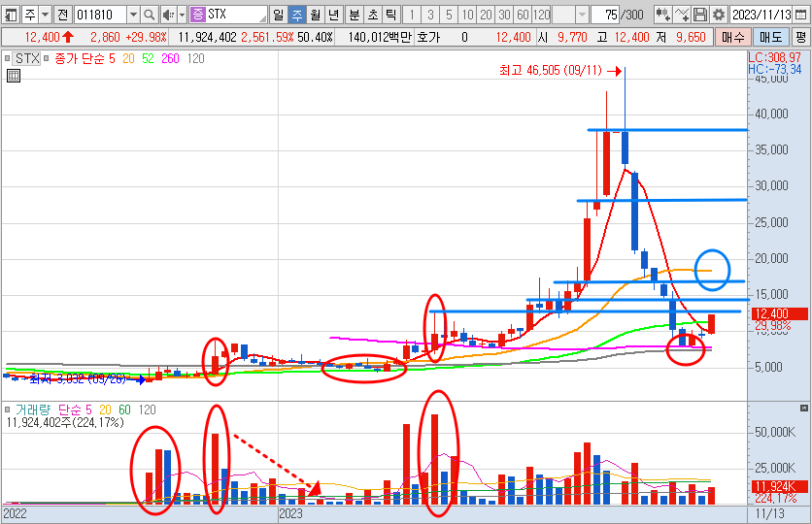Open the custom interval combo box dropdown
812x524 pixels.
click(x=582, y=15)
